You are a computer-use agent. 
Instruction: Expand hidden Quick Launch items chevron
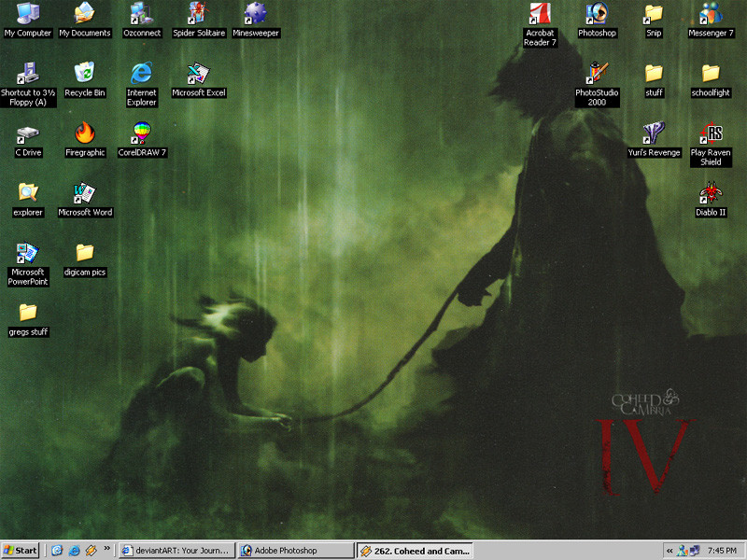(106, 548)
